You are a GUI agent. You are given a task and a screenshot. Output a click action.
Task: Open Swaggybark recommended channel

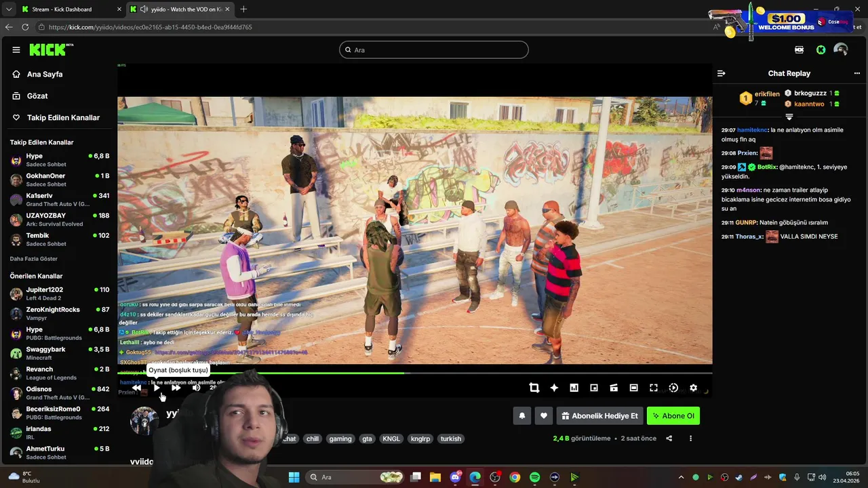coord(60,353)
